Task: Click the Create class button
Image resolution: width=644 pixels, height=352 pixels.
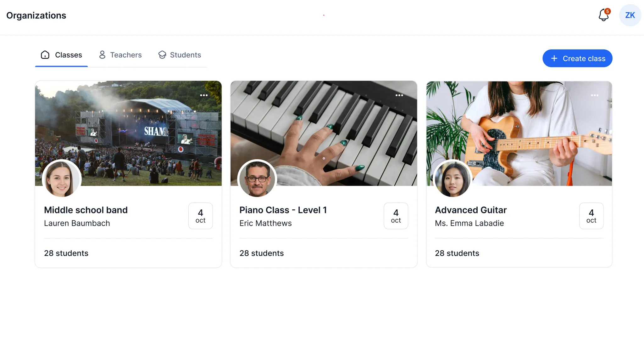Action: point(577,58)
